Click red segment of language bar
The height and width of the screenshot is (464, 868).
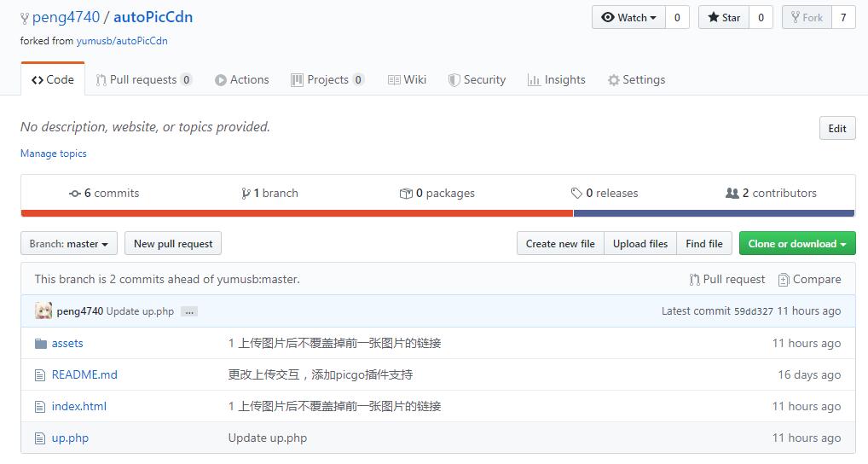coord(297,213)
